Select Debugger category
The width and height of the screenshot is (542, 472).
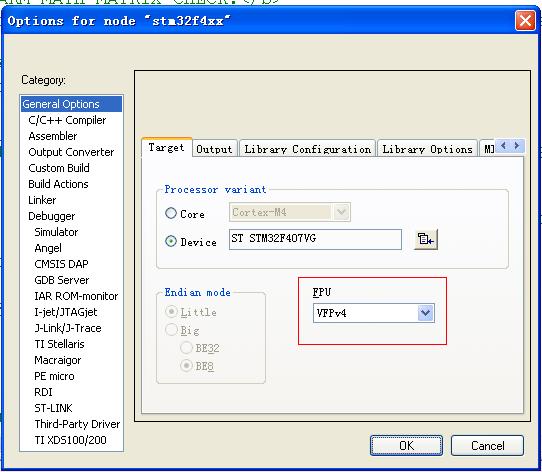(x=52, y=216)
